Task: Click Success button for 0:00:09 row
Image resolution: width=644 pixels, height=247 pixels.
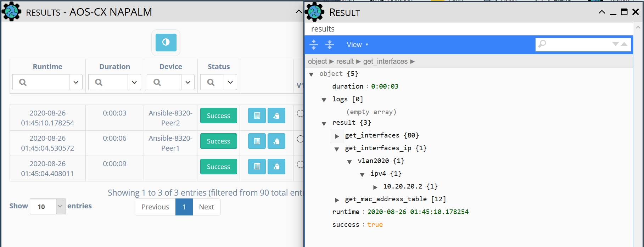Action: 218,167
